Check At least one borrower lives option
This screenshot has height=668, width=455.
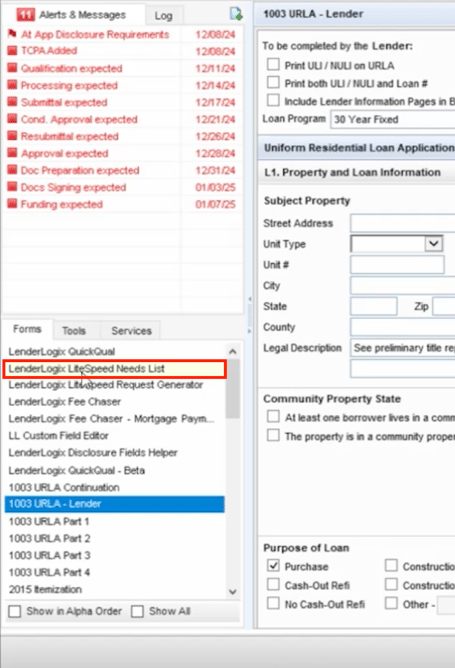273,416
